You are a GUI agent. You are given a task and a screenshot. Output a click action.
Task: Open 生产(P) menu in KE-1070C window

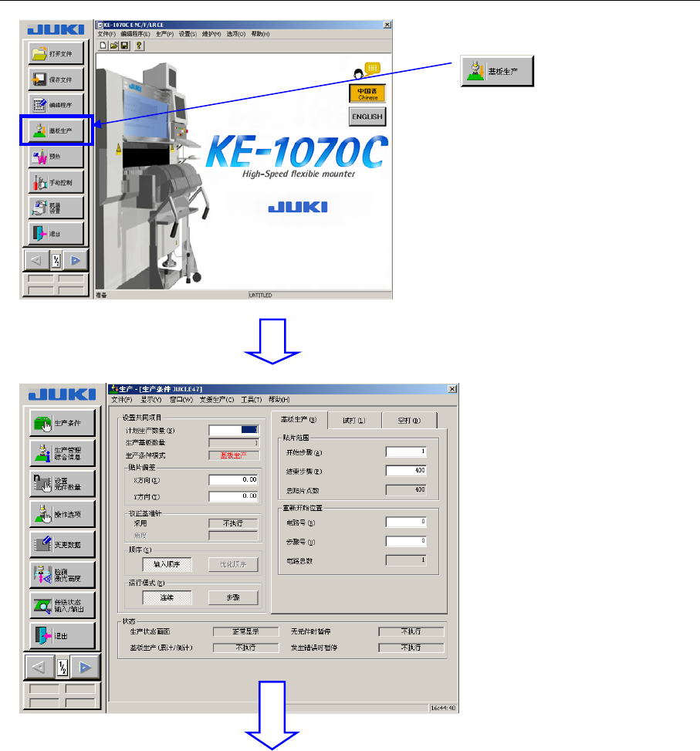(164, 34)
